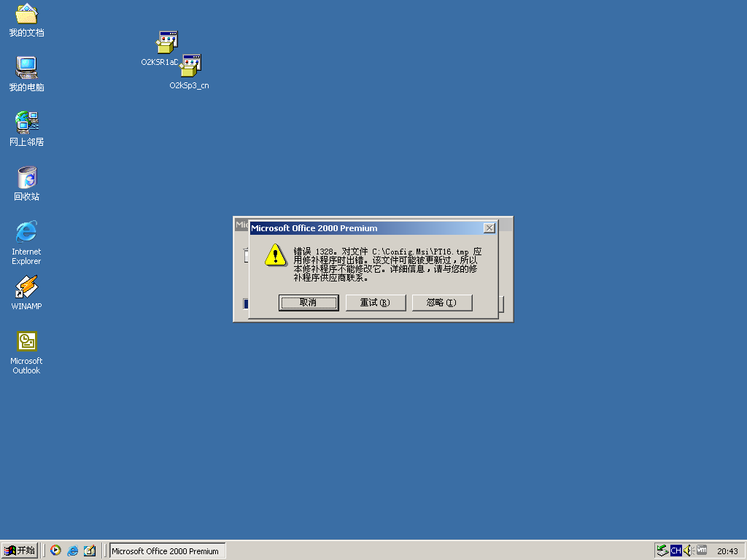This screenshot has height=560, width=747.
Task: Click the volume speaker tray icon
Action: click(x=688, y=551)
